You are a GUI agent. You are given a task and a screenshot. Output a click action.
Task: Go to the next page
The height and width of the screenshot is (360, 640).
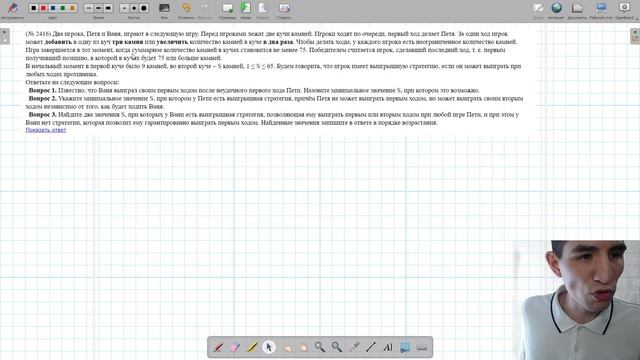click(x=262, y=8)
